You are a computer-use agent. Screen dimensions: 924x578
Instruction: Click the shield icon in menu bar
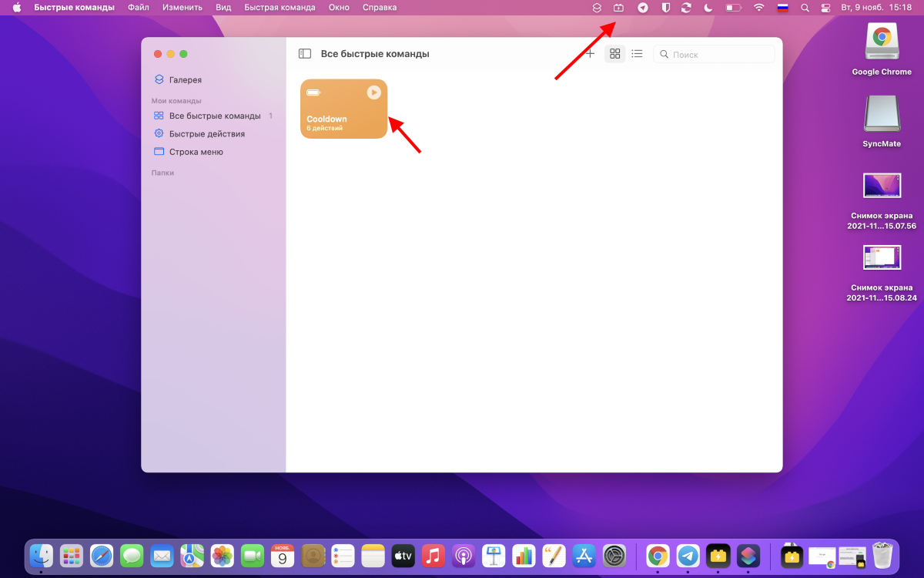coord(665,7)
